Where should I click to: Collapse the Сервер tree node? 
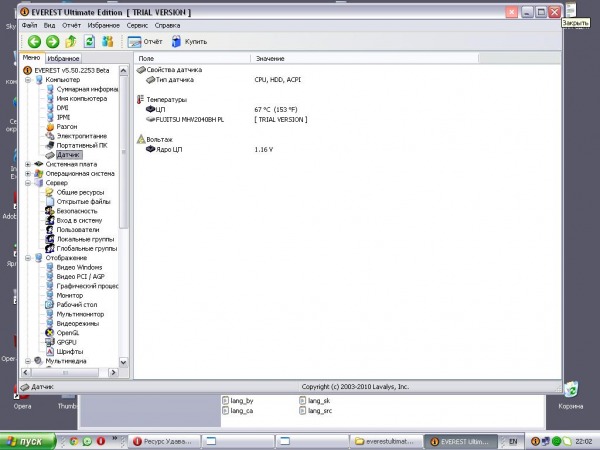point(28,183)
